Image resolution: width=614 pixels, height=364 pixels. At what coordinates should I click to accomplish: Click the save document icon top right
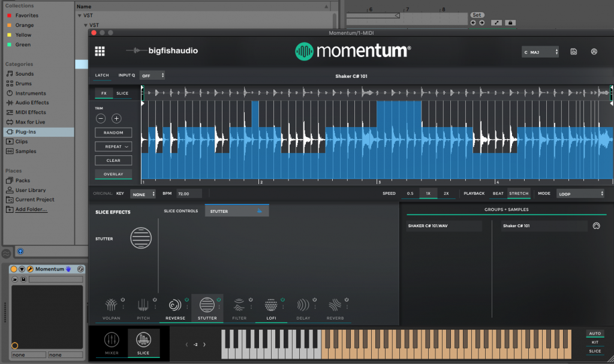[573, 52]
